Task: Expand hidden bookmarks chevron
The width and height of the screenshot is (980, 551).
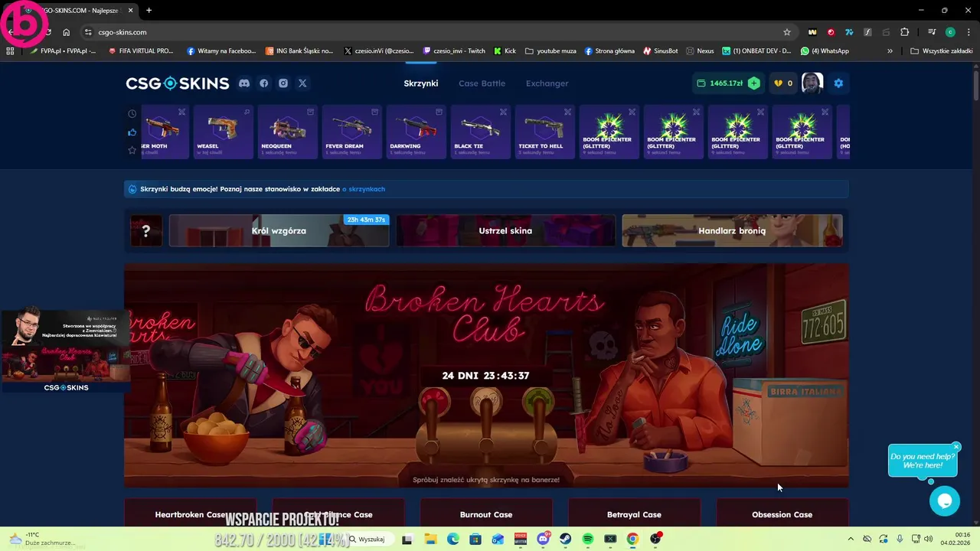Action: point(890,51)
